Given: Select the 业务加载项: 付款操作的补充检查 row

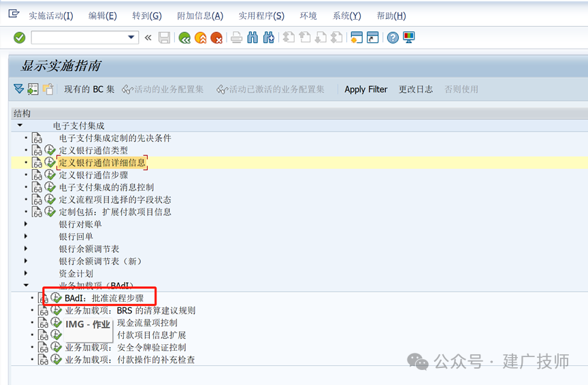Looking at the screenshot, I should pos(299,360).
